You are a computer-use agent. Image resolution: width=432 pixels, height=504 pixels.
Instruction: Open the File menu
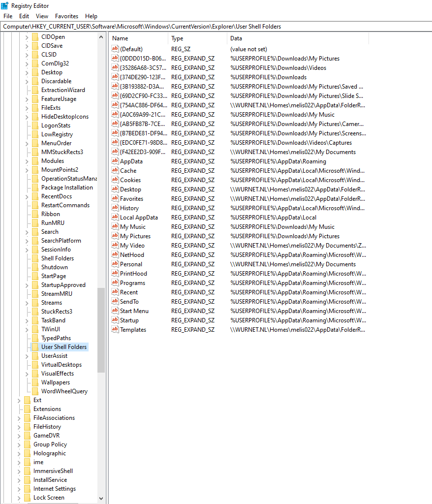pos(8,16)
